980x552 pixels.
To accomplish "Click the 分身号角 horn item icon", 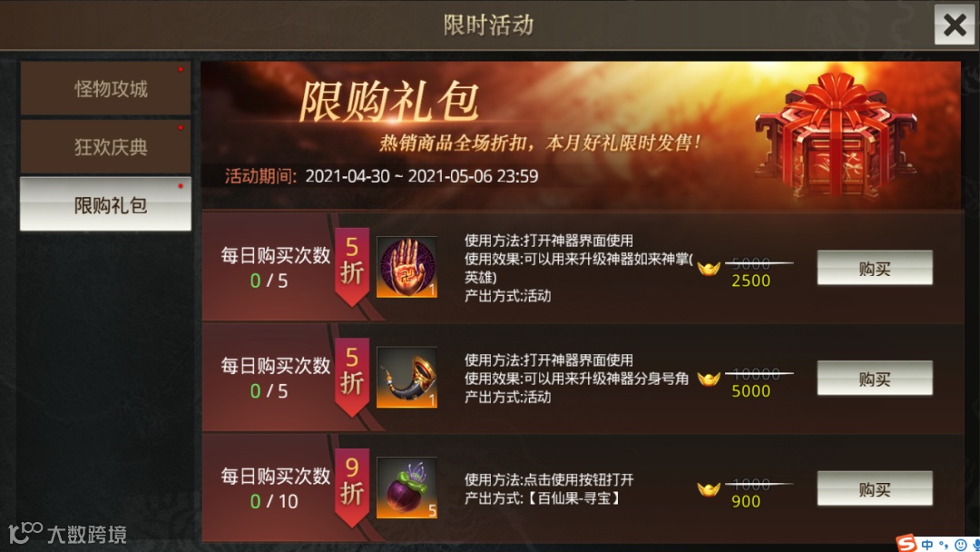I will coord(407,378).
